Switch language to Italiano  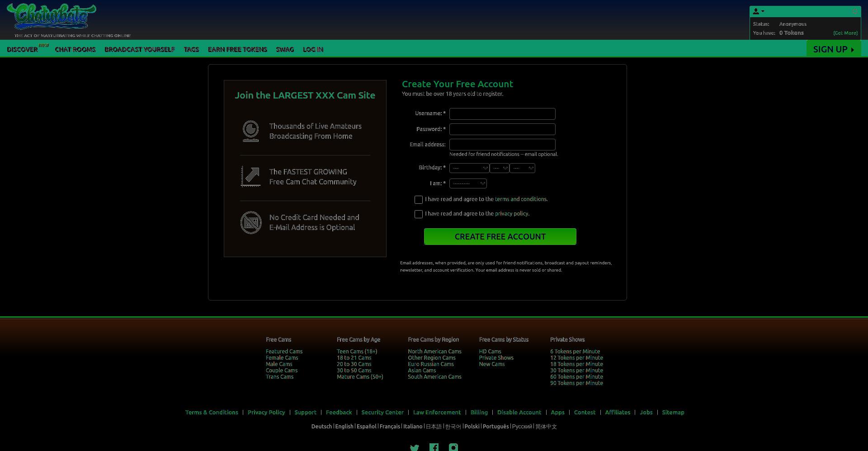[x=413, y=427]
